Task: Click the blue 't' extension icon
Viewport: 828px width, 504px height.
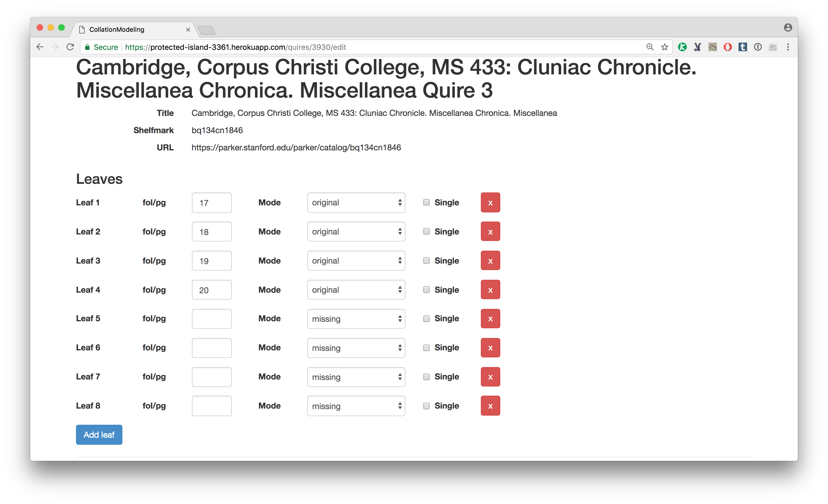Action: coord(743,47)
